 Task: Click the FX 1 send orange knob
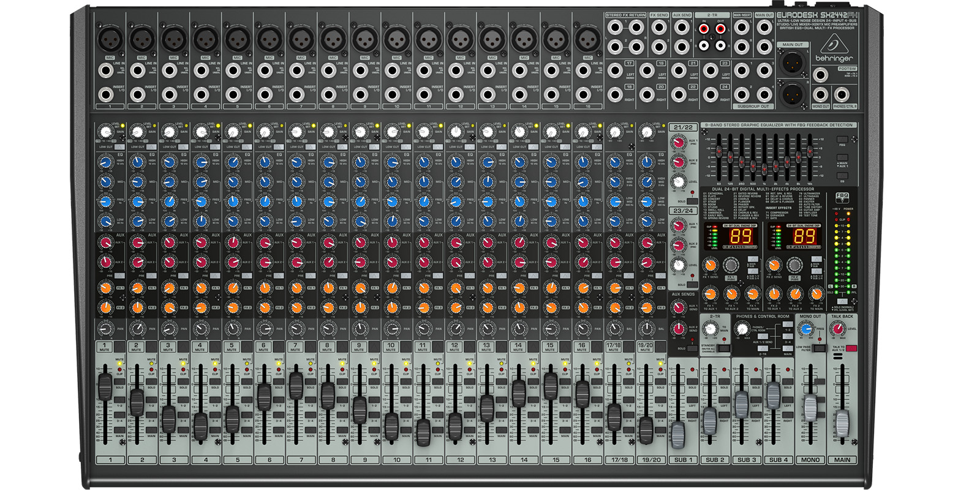pyautogui.click(x=710, y=265)
